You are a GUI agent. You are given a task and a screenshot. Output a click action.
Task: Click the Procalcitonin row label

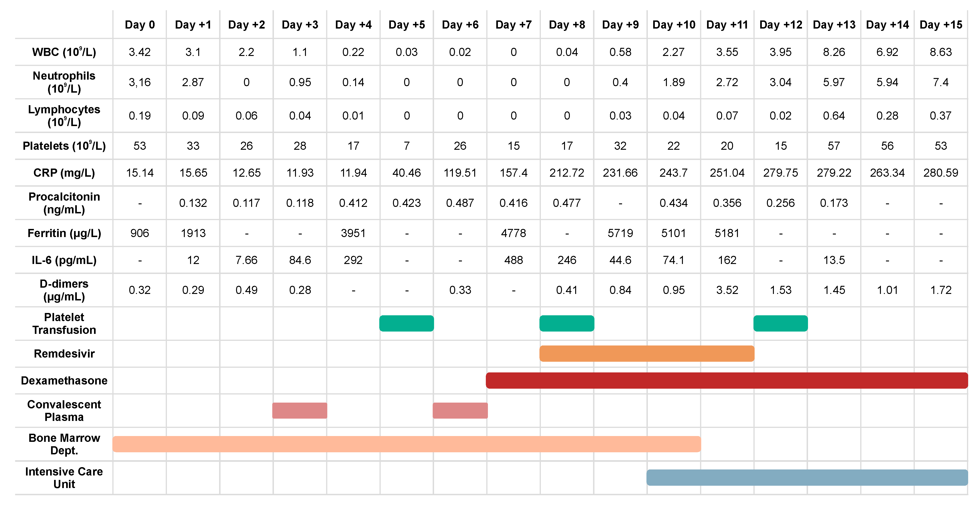pyautogui.click(x=64, y=203)
